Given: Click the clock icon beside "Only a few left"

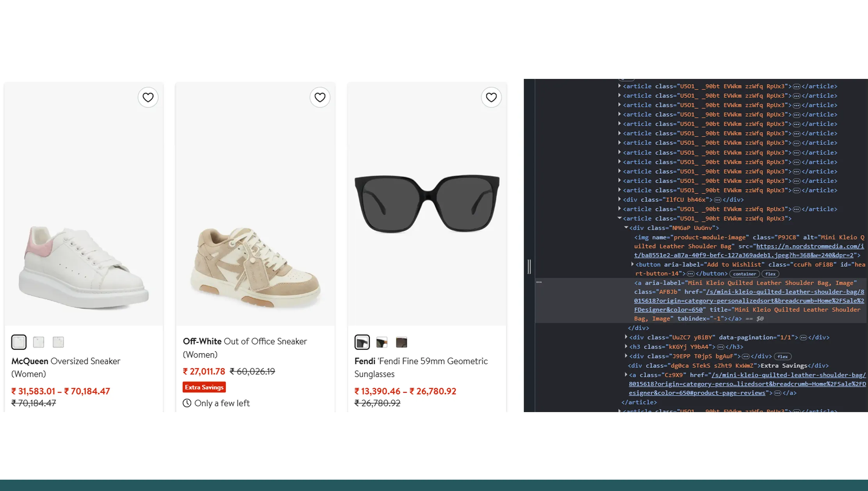Looking at the screenshot, I should click(187, 403).
